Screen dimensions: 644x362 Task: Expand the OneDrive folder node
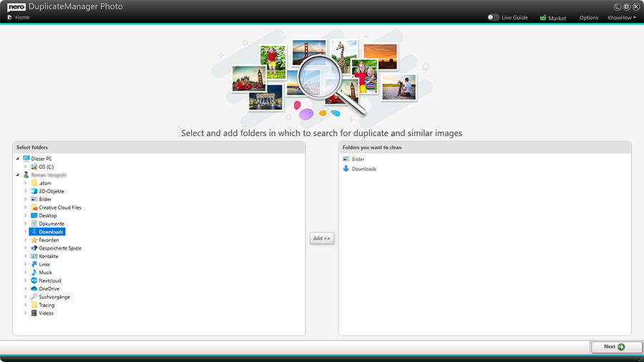26,288
